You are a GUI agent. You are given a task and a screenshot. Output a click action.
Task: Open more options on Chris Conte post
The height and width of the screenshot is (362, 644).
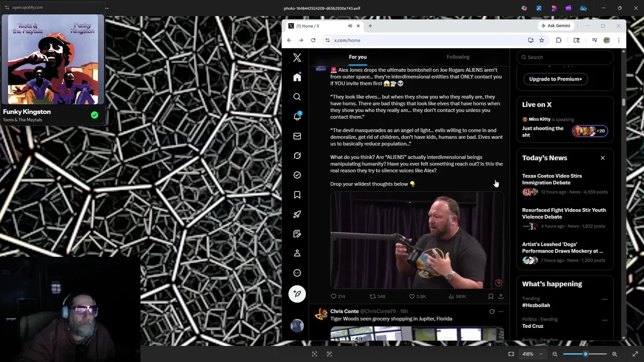pyautogui.click(x=501, y=312)
